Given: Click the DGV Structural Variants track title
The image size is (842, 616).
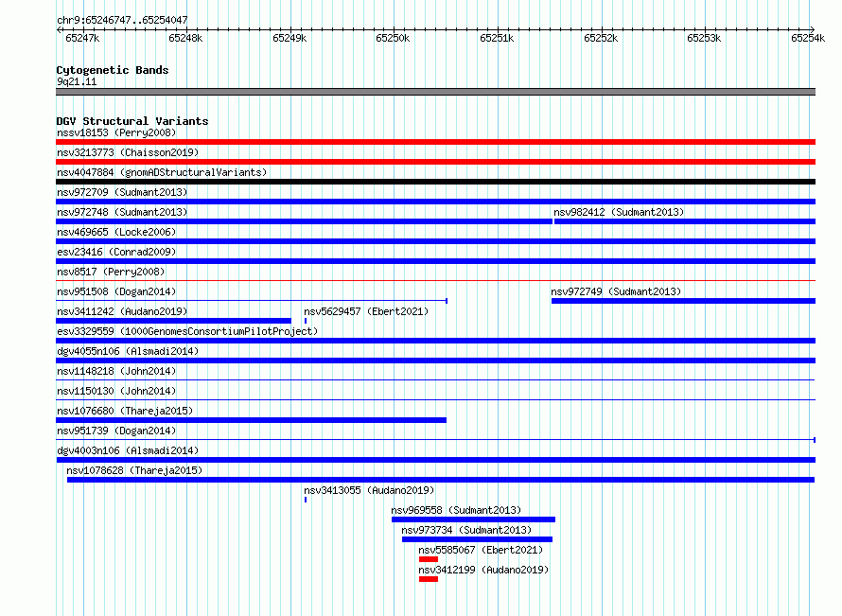Looking at the screenshot, I should tap(132, 121).
